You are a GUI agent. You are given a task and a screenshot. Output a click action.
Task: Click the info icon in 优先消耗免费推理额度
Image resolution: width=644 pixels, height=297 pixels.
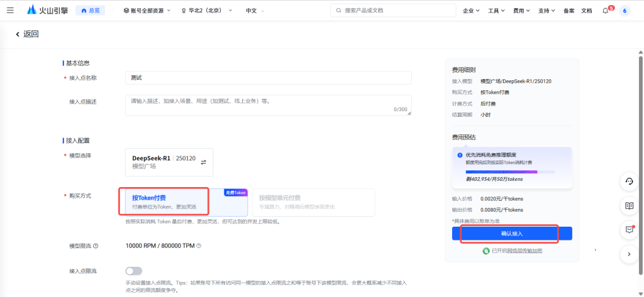[460, 155]
